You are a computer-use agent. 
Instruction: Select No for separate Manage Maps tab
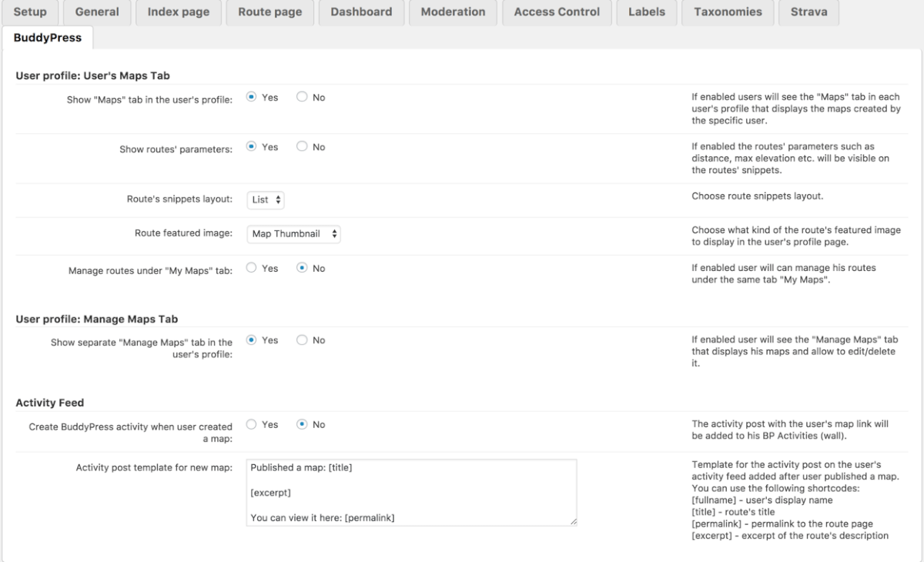pyautogui.click(x=303, y=340)
